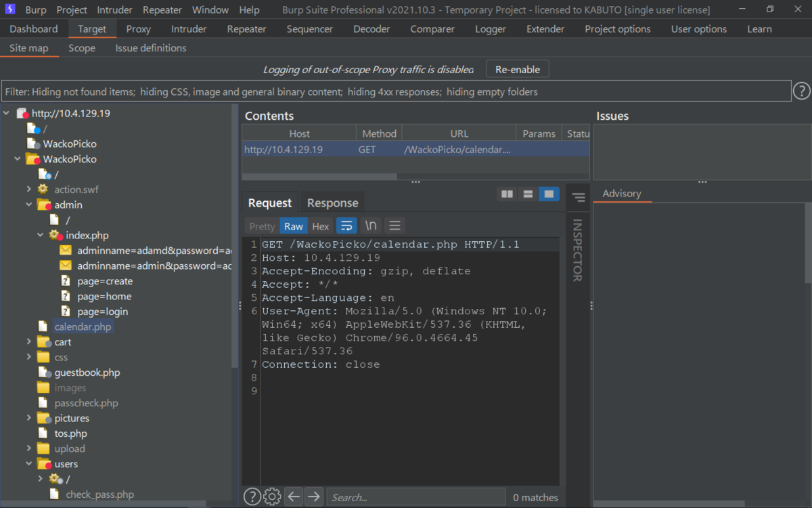This screenshot has height=508, width=812.
Task: Select the passcheck.php tree item
Action: [x=86, y=403]
